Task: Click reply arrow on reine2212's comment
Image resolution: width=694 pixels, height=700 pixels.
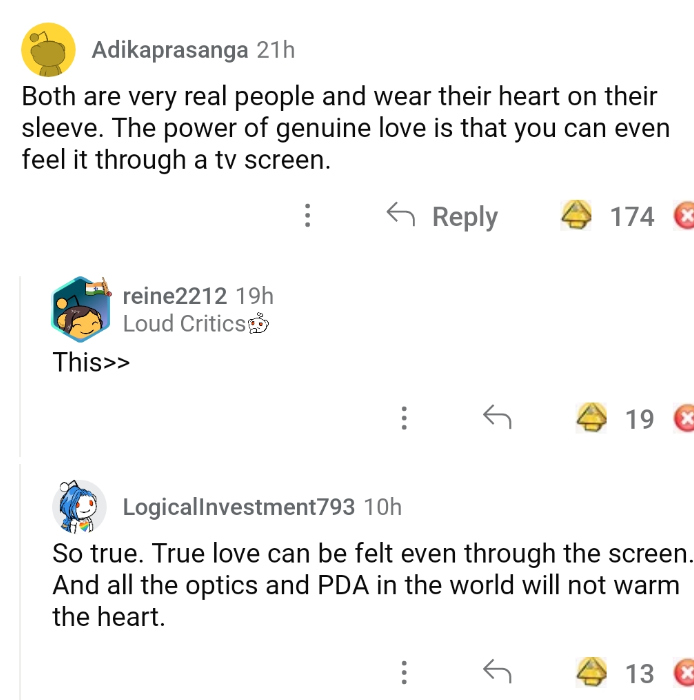Action: [x=497, y=418]
